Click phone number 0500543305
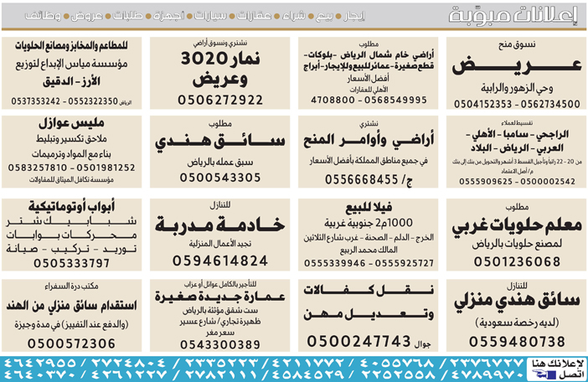This screenshot has height=382, width=588. [x=220, y=178]
